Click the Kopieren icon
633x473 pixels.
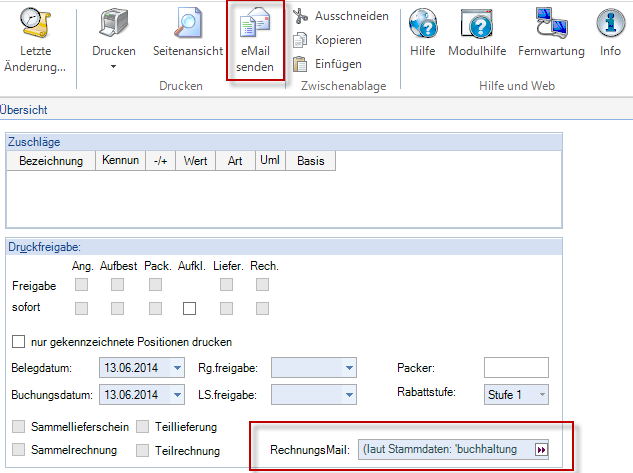point(299,40)
